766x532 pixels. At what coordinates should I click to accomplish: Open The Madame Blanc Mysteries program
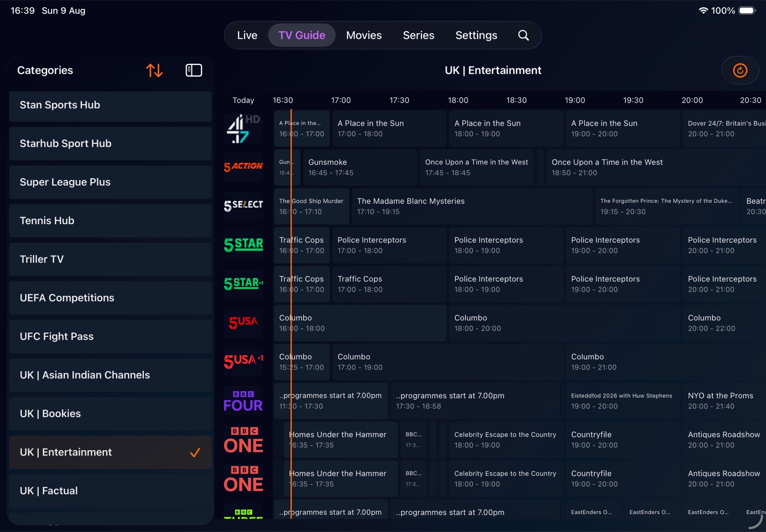[x=472, y=206]
